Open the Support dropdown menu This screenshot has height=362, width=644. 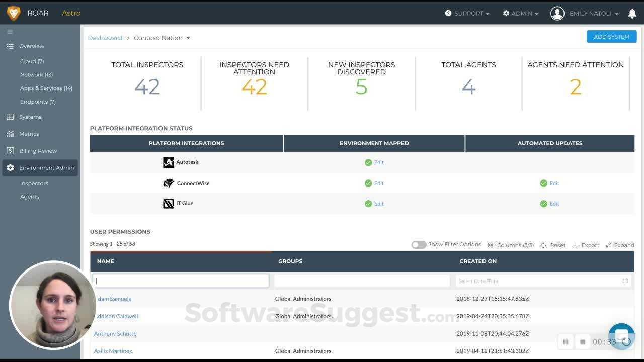pyautogui.click(x=467, y=14)
